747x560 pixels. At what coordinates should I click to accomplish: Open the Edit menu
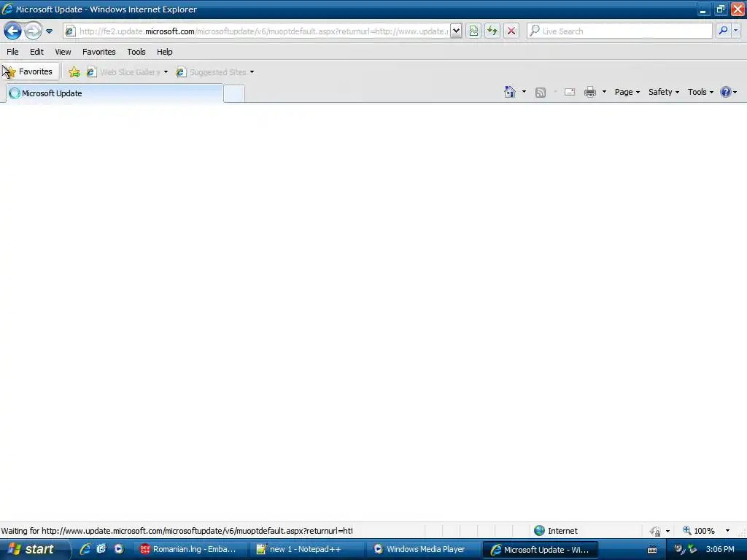(36, 52)
